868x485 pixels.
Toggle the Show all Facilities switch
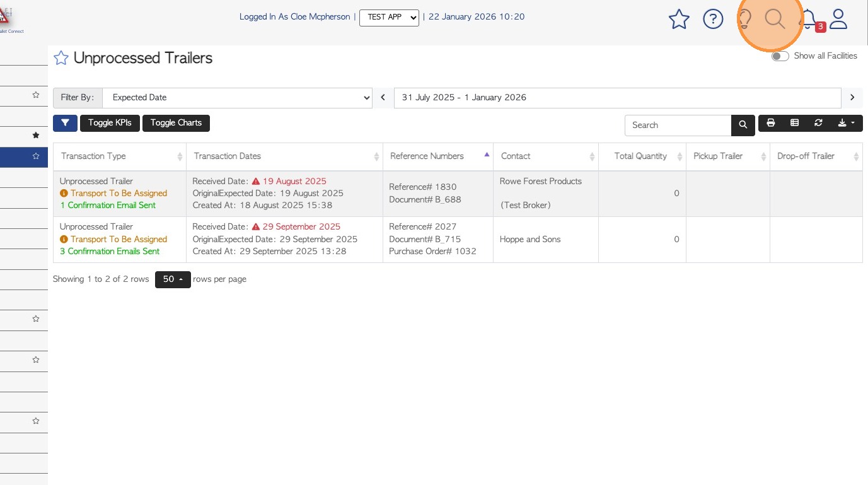pyautogui.click(x=780, y=56)
